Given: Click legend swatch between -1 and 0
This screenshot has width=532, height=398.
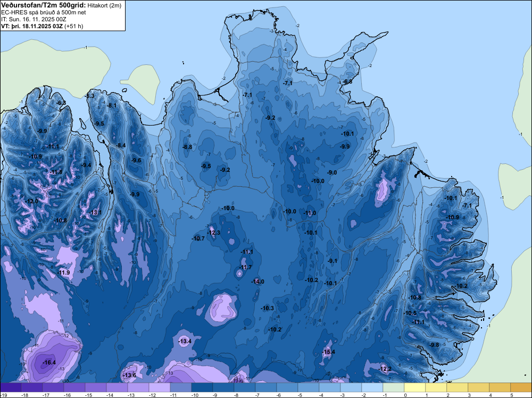Looking at the screenshot, I should 394,387.
